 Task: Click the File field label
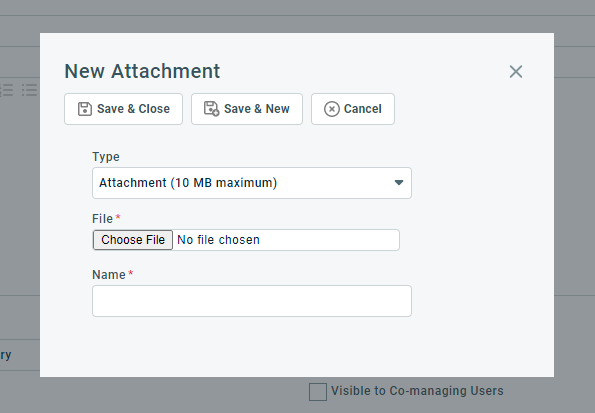click(x=102, y=219)
